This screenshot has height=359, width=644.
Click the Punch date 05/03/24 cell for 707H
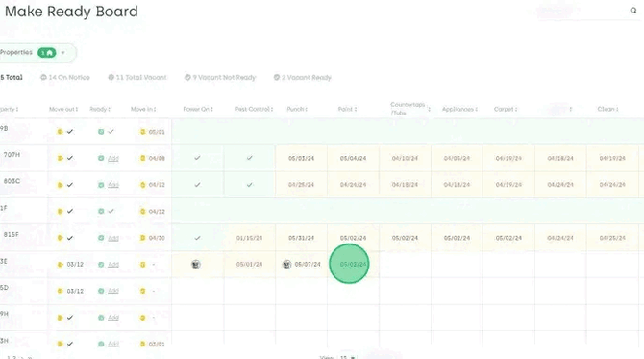[x=301, y=158]
